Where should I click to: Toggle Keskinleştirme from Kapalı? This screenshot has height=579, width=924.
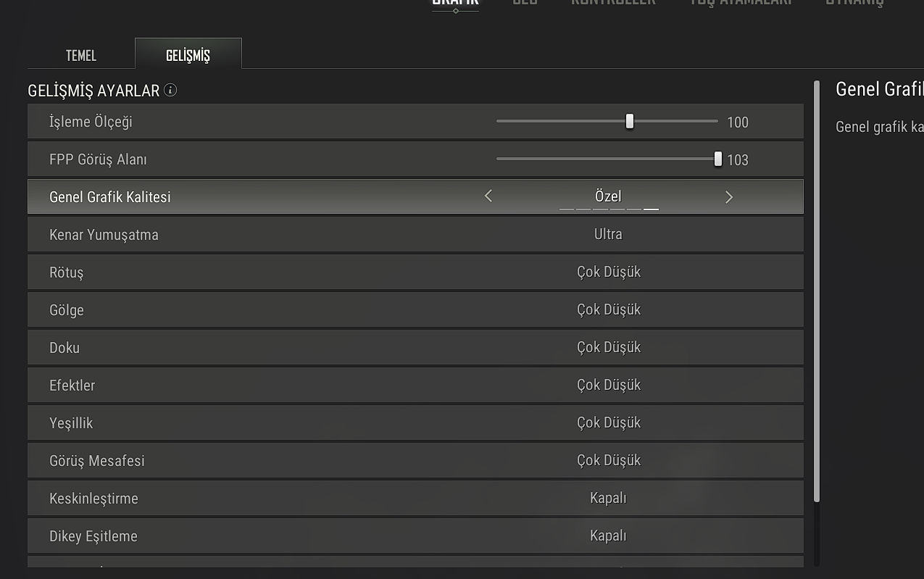pyautogui.click(x=608, y=498)
